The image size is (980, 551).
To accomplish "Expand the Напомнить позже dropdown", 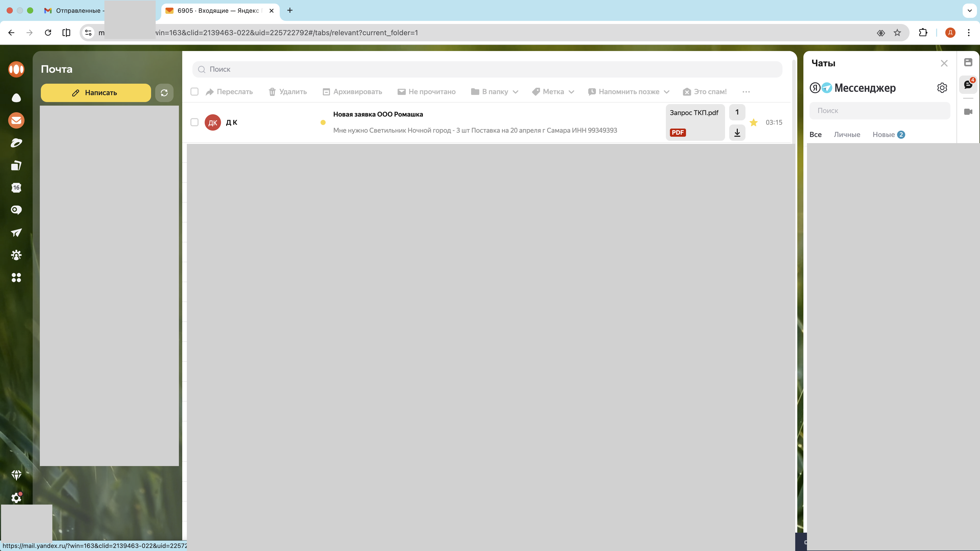I will click(x=629, y=92).
